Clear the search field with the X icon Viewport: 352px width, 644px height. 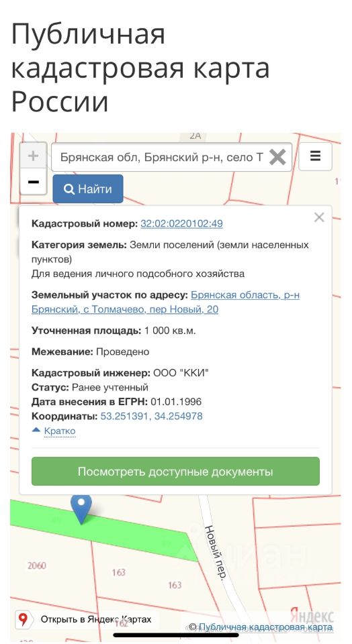(277, 157)
